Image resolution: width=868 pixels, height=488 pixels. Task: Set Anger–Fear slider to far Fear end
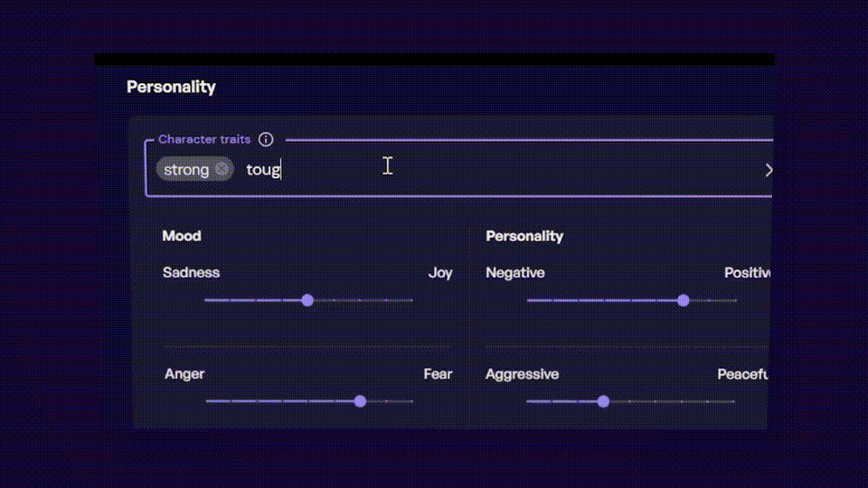click(412, 401)
